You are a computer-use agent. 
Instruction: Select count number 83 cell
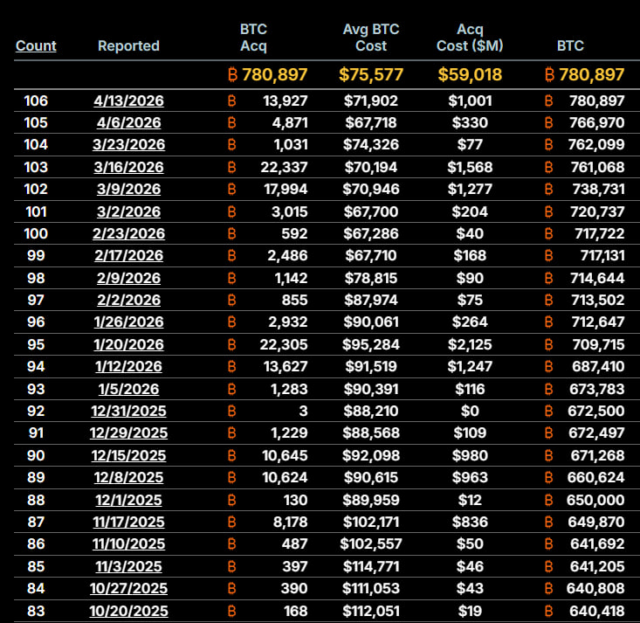click(x=36, y=611)
